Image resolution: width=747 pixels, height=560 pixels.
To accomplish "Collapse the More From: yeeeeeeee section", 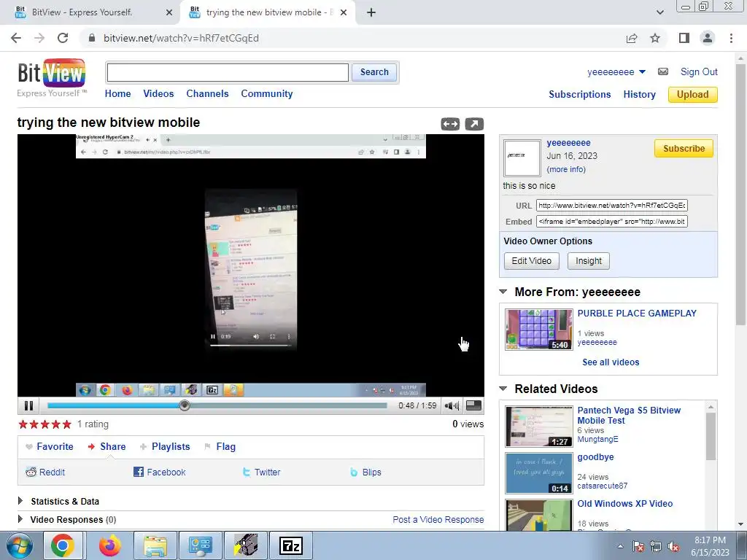I will pos(503,292).
